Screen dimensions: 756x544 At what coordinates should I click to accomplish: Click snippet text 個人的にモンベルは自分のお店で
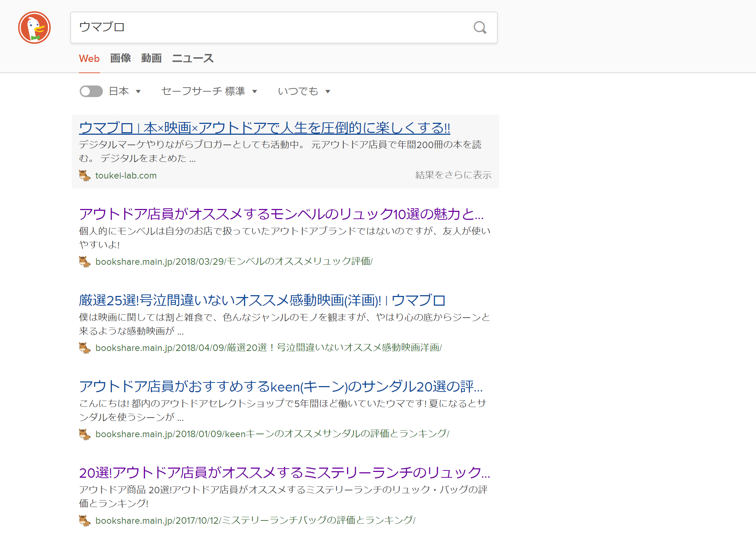tap(285, 238)
